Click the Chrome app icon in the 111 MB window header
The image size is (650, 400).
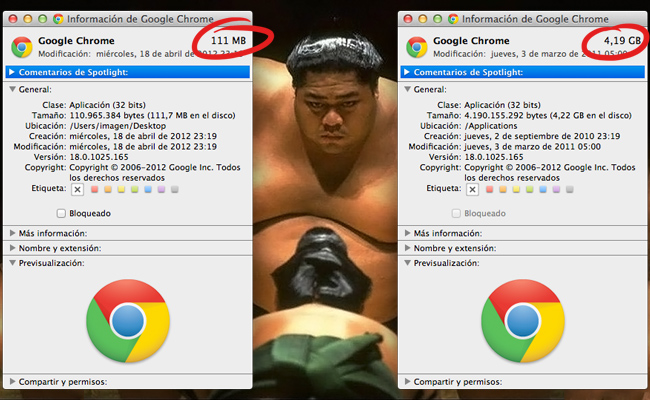[x=21, y=46]
